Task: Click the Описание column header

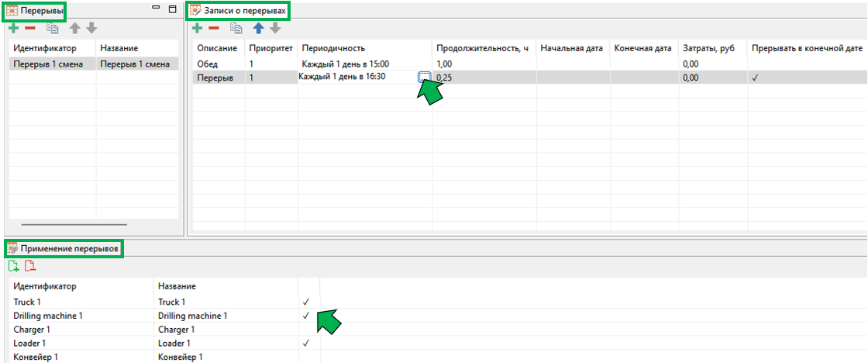Action: point(219,49)
